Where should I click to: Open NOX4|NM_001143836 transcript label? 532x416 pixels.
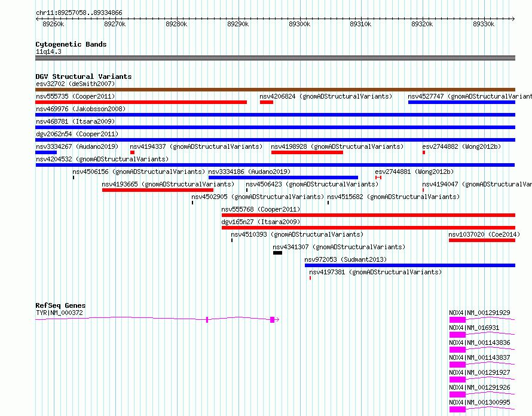pos(479,342)
